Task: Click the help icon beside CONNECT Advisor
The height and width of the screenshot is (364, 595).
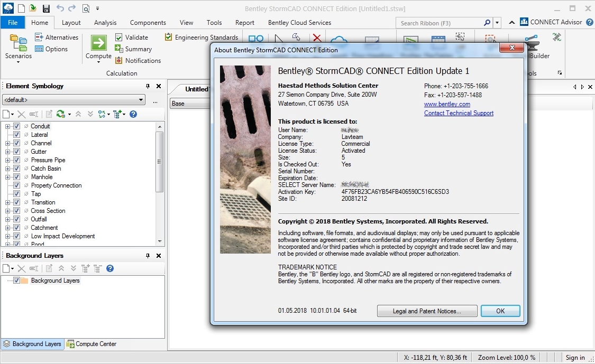Action: (x=589, y=22)
